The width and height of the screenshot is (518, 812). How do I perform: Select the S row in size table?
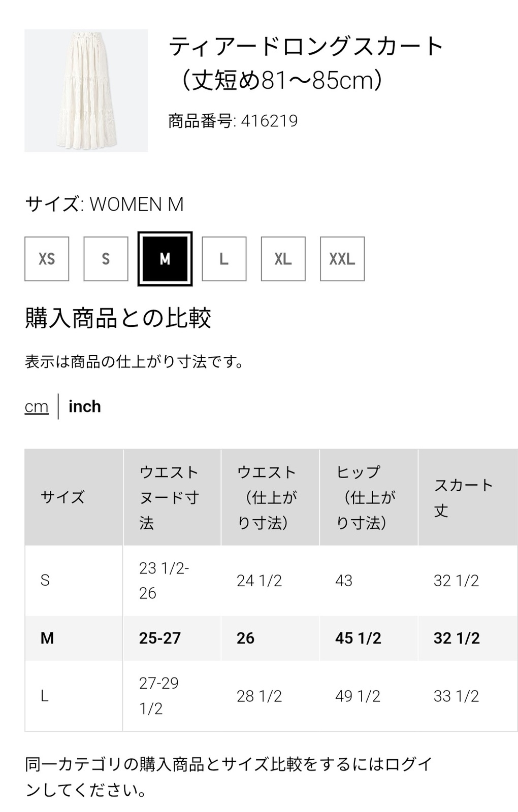click(271, 581)
